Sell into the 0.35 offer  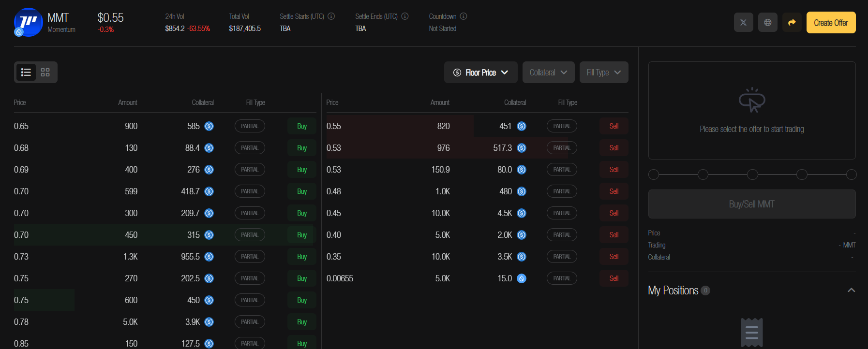coord(614,257)
